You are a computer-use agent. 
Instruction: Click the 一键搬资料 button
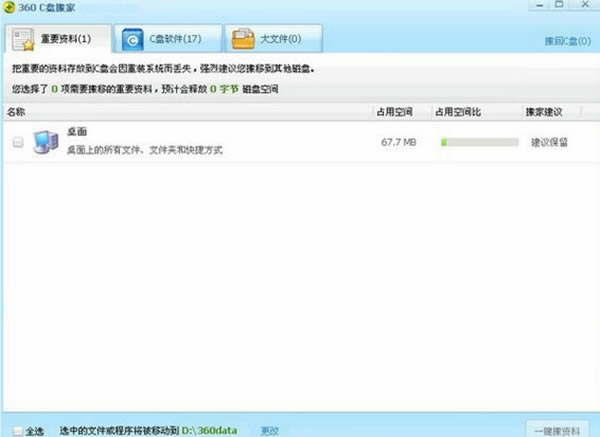[557, 430]
